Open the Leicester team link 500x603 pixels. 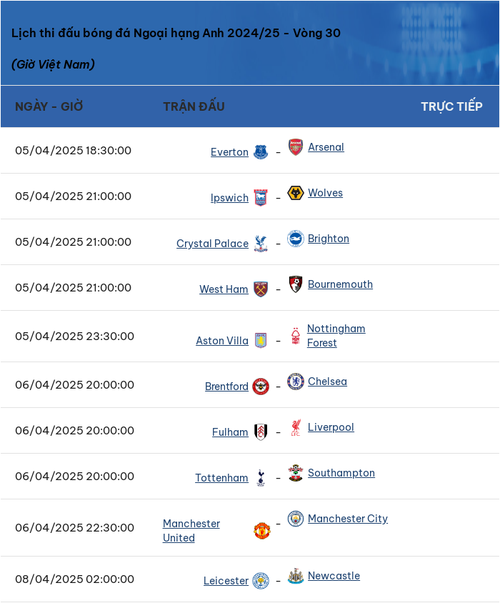[226, 581]
